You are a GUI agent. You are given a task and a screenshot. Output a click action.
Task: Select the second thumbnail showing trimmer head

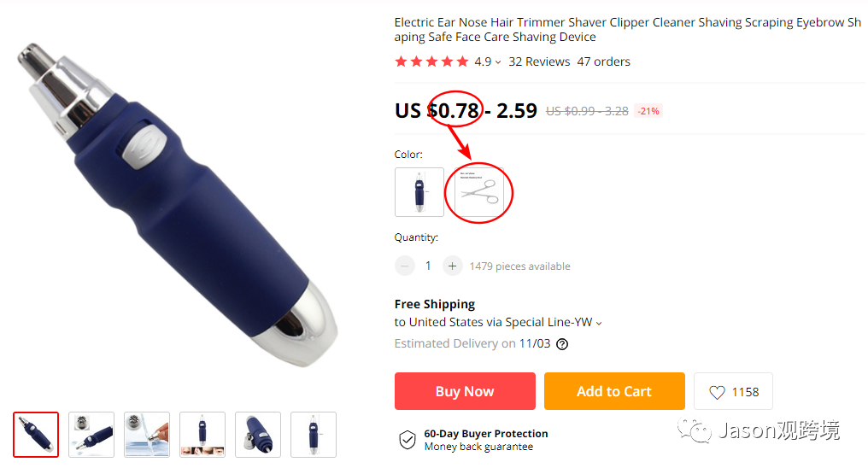(x=91, y=435)
